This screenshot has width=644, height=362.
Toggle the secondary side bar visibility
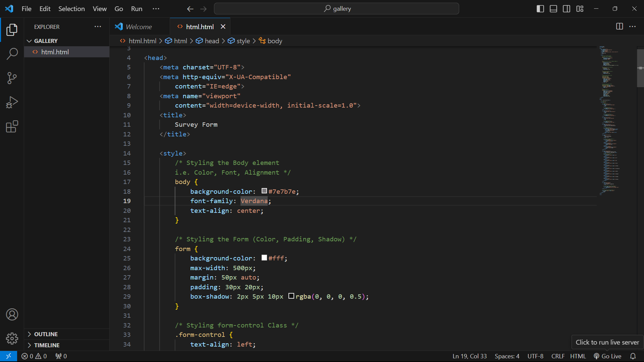567,9
